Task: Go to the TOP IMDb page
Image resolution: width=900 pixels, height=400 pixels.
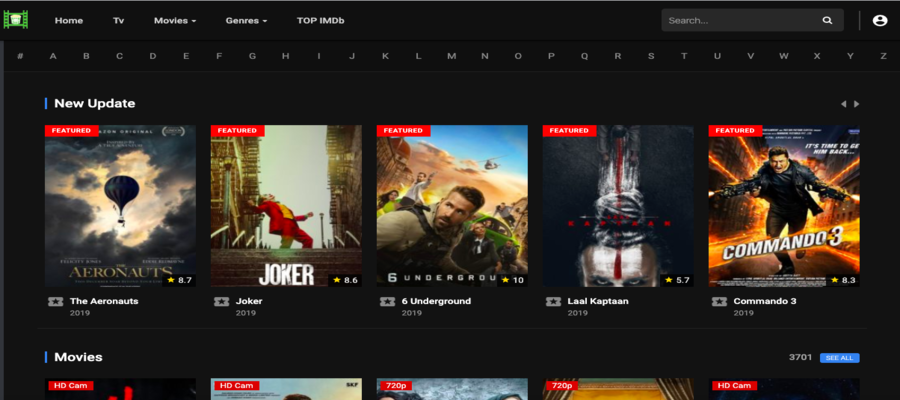Action: tap(320, 20)
